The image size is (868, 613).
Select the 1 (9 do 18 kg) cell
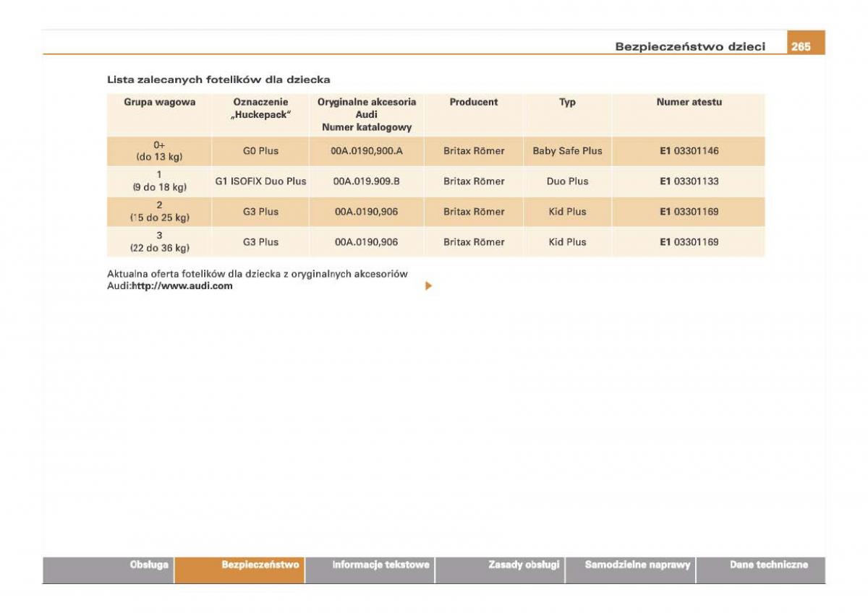pos(159,181)
